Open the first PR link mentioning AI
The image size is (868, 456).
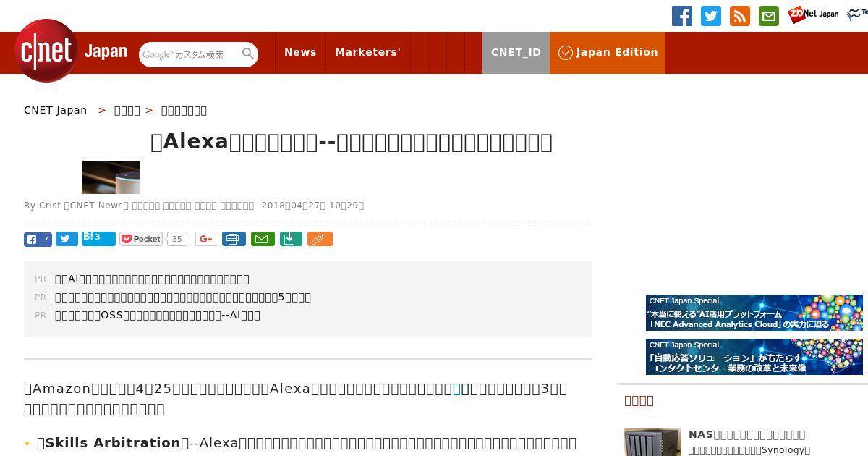click(152, 279)
